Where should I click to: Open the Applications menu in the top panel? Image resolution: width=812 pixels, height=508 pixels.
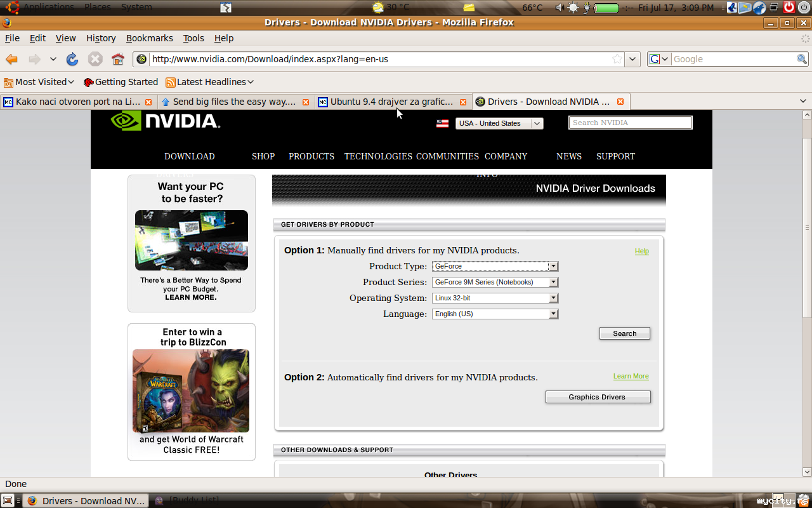(x=49, y=7)
